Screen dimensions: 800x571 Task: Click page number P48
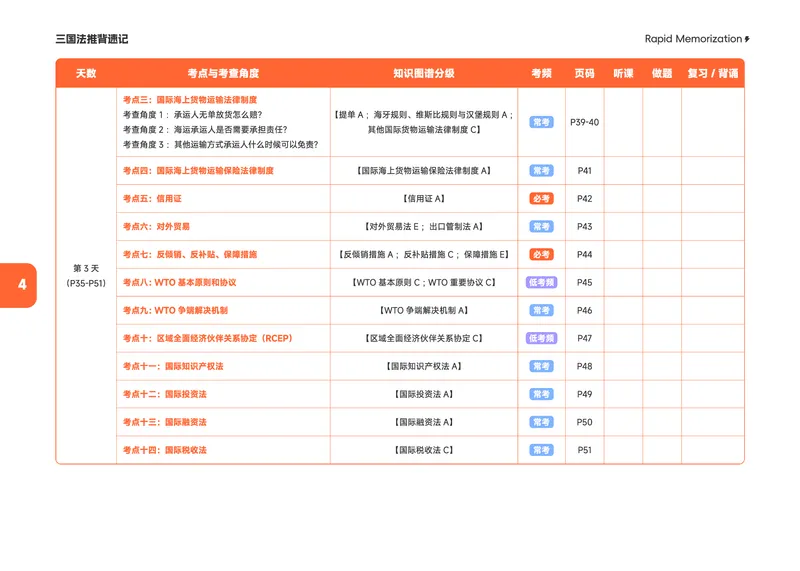585,366
